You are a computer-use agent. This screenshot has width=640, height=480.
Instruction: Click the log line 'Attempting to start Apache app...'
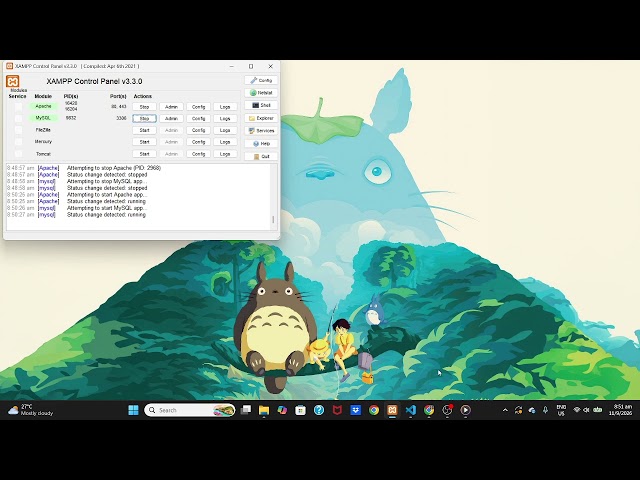point(107,195)
